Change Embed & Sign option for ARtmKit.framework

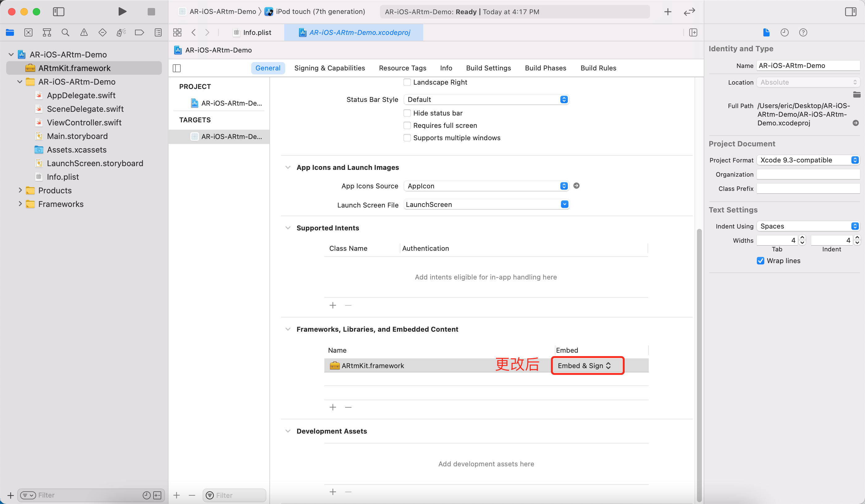coord(584,366)
